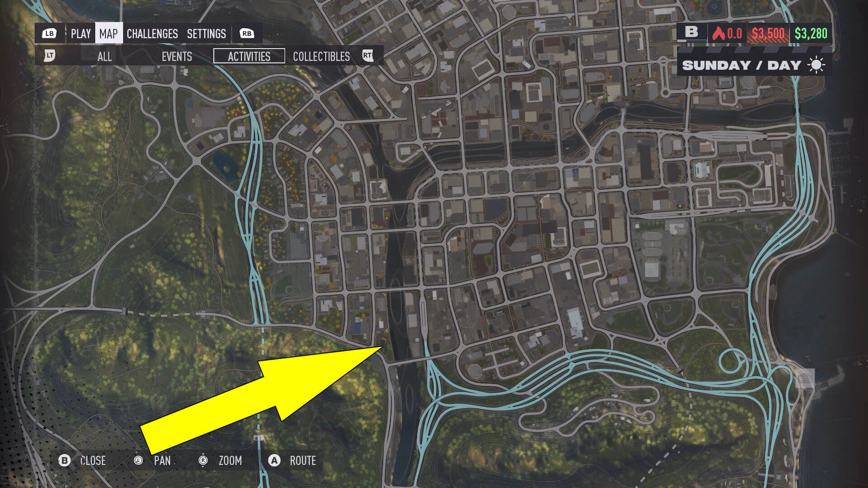
Task: Click the $3,280 bank balance
Action: click(x=811, y=33)
